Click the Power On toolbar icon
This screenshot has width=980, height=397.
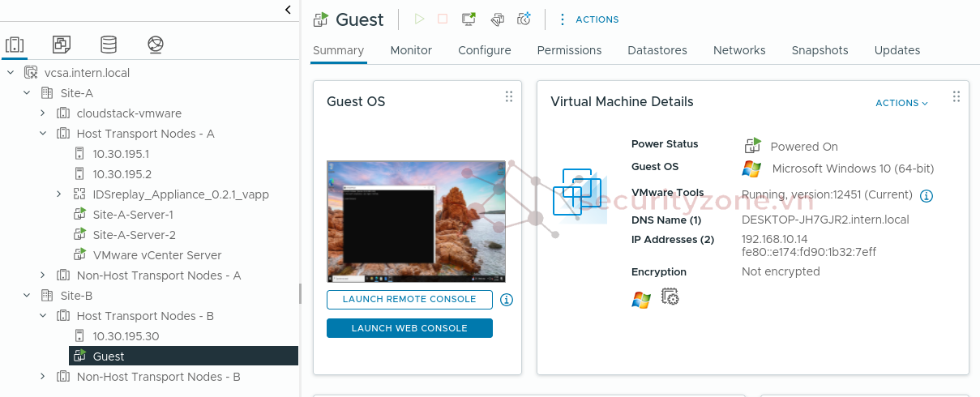419,19
